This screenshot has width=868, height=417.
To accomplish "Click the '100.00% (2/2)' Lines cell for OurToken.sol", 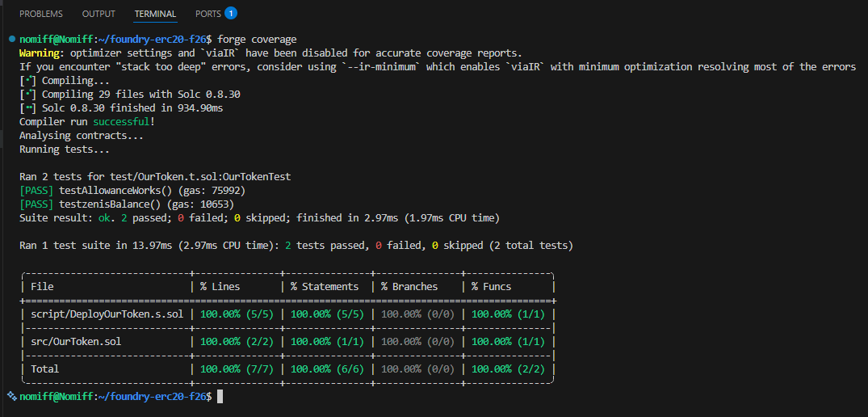I will point(237,341).
